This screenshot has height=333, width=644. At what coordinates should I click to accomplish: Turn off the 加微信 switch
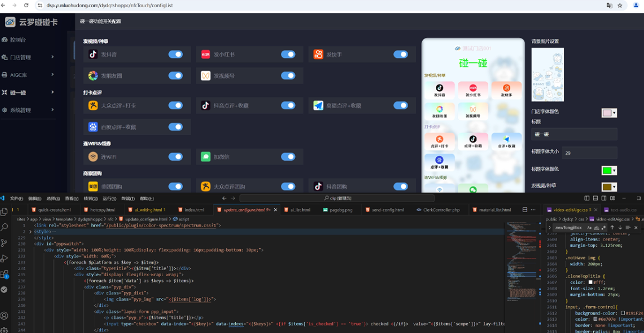click(288, 156)
